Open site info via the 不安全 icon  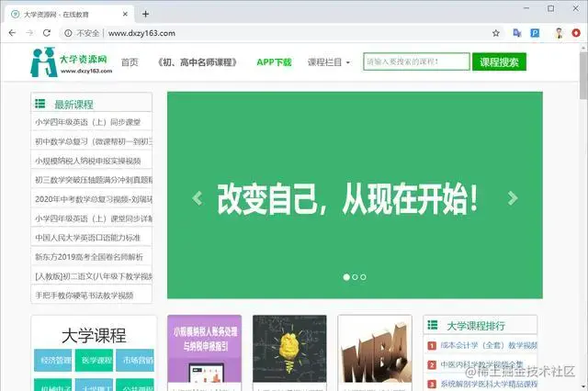(68, 33)
